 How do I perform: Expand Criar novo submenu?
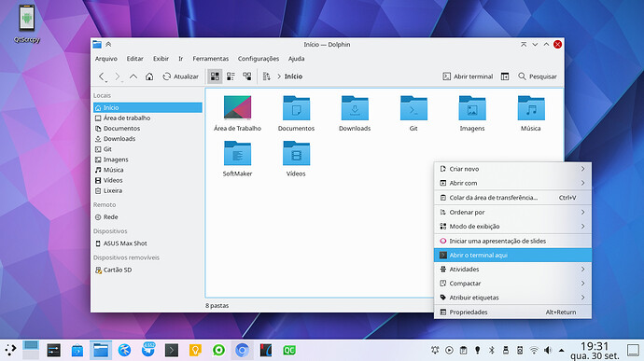click(512, 169)
